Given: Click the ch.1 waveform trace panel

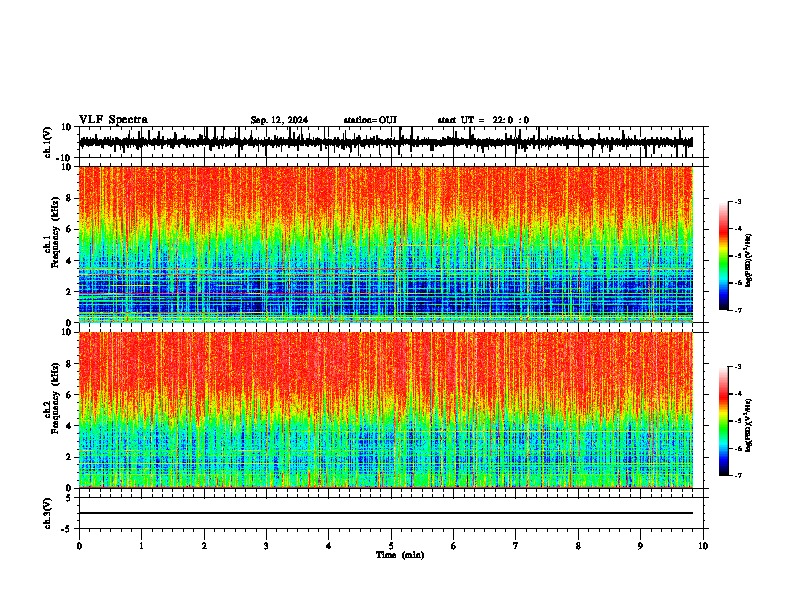Looking at the screenshot, I should (391, 142).
